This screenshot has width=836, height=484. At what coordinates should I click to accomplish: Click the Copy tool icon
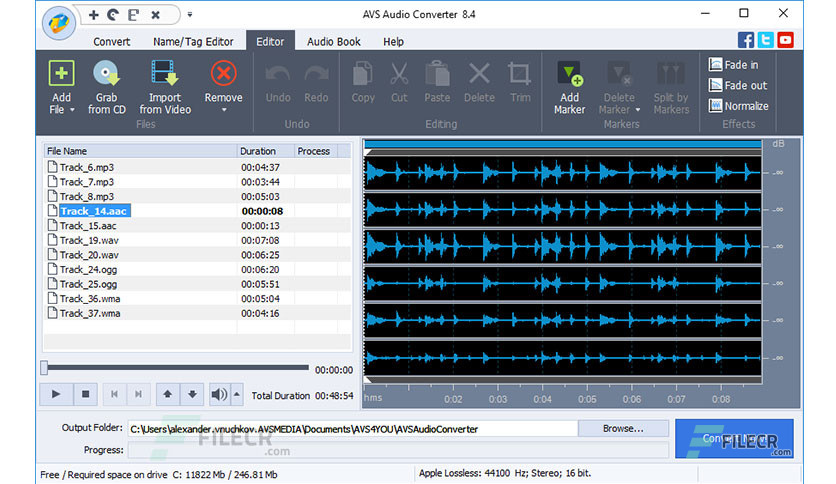click(x=363, y=74)
